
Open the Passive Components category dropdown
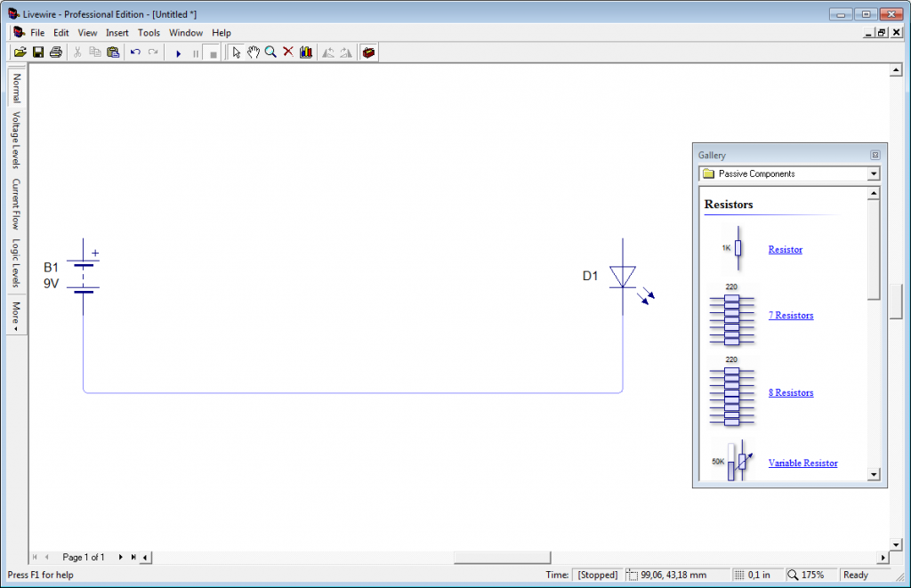[873, 173]
